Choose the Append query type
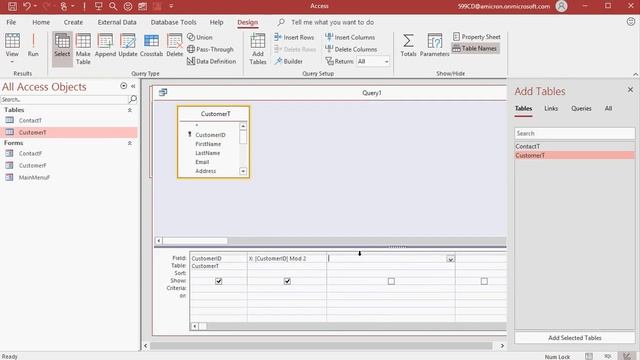Image resolution: width=640 pixels, height=360 pixels. 105,45
